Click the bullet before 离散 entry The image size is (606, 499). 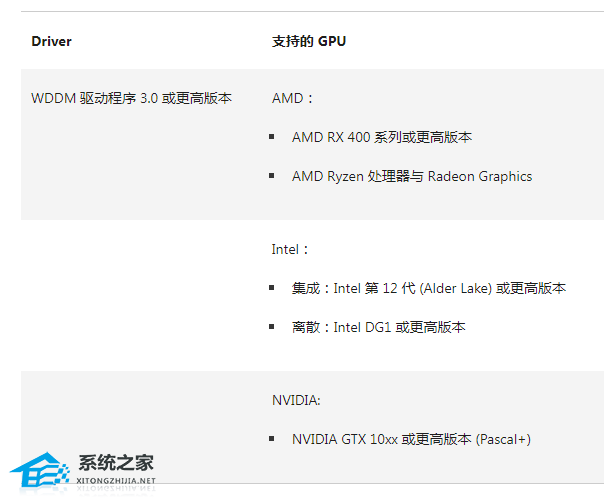coord(272,326)
